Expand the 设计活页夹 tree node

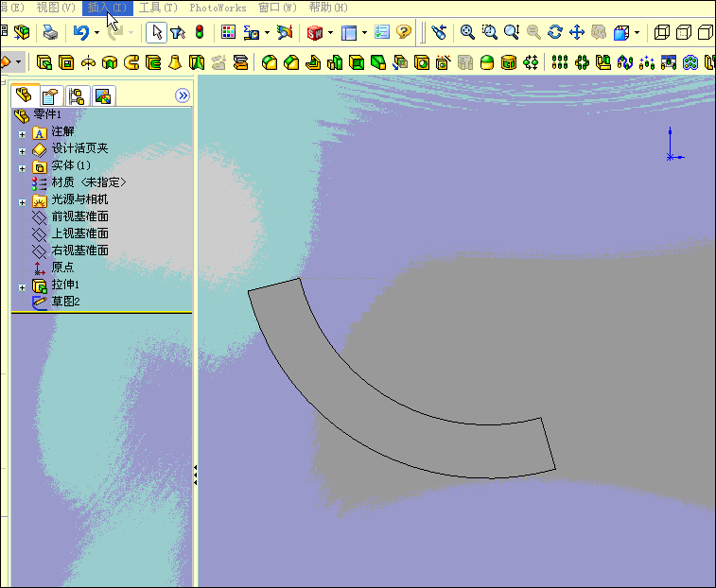(22, 151)
